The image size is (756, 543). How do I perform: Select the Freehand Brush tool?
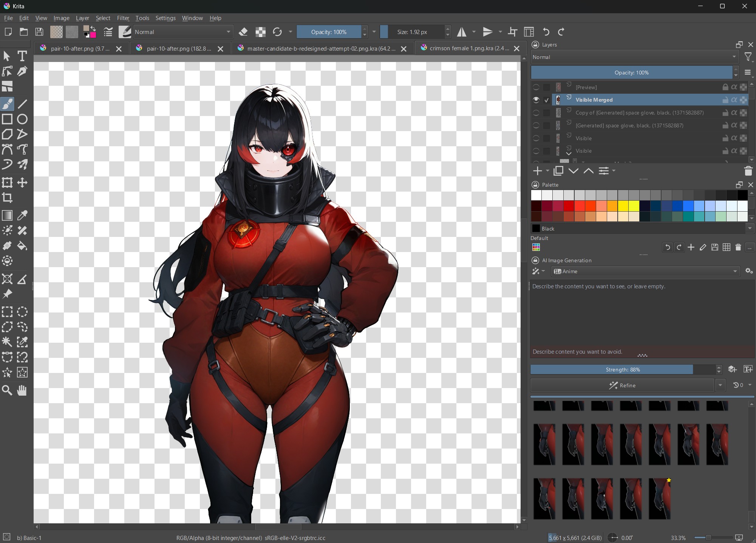[x=7, y=104]
